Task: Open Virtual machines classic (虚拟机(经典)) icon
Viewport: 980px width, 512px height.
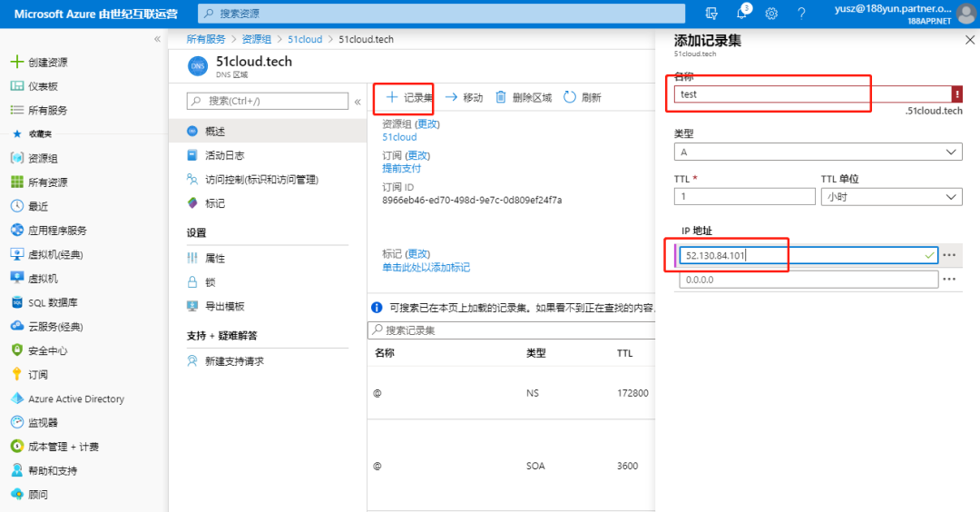Action: pyautogui.click(x=17, y=254)
